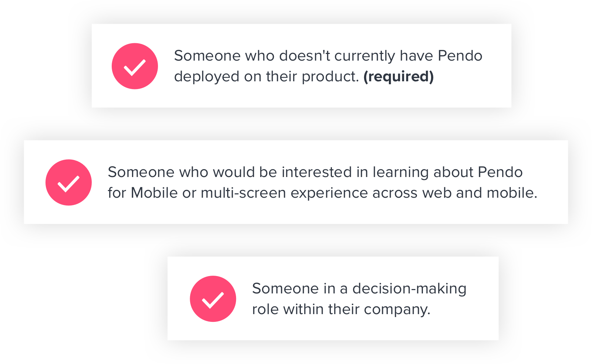Click the line "Someone who doesn't currently have Pendo"

pos(328,56)
